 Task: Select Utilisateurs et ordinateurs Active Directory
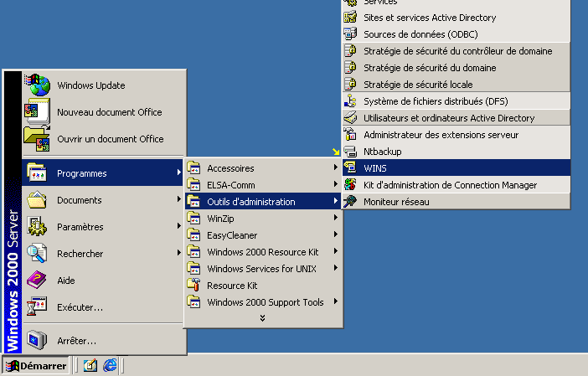tap(456, 118)
